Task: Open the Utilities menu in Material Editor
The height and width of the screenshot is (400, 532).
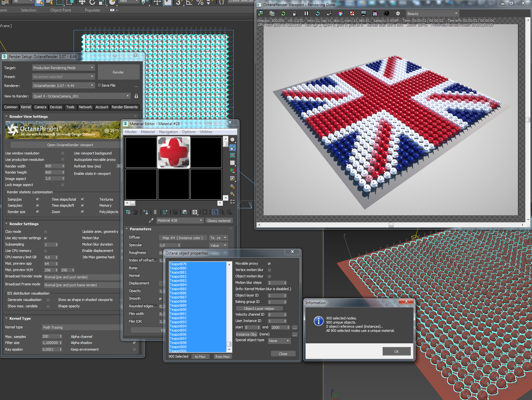Action: [206, 132]
